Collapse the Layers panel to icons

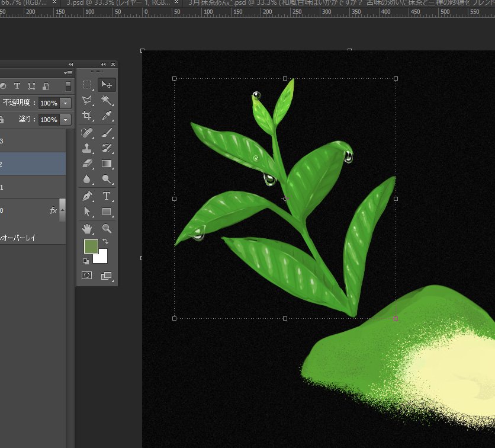[x=70, y=64]
